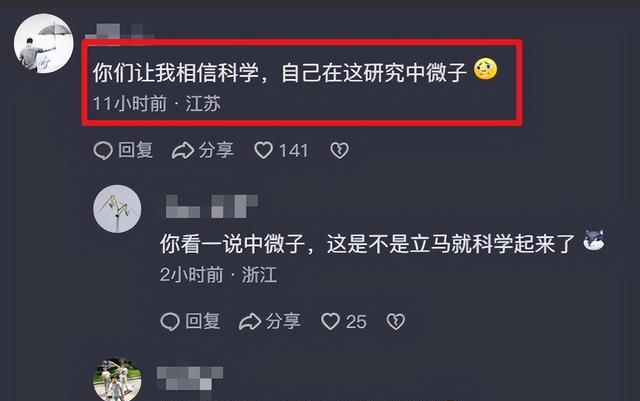Dislike the Jiangsu comment via broken heart
This screenshot has width=640, height=401.
coord(339,151)
